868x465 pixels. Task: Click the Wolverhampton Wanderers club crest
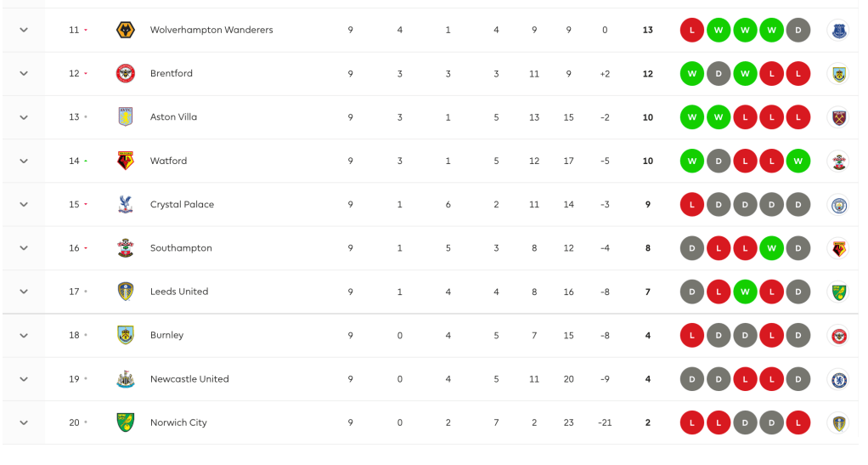click(126, 31)
